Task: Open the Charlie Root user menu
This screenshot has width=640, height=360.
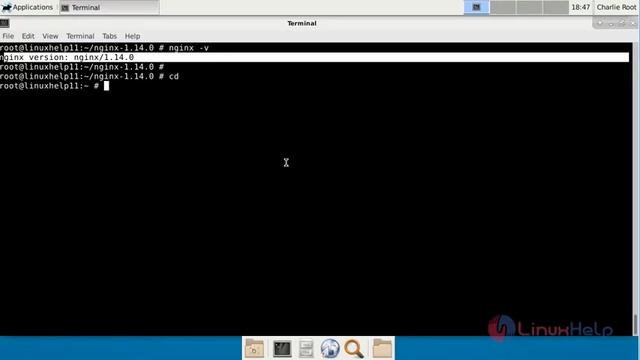Action: point(616,7)
